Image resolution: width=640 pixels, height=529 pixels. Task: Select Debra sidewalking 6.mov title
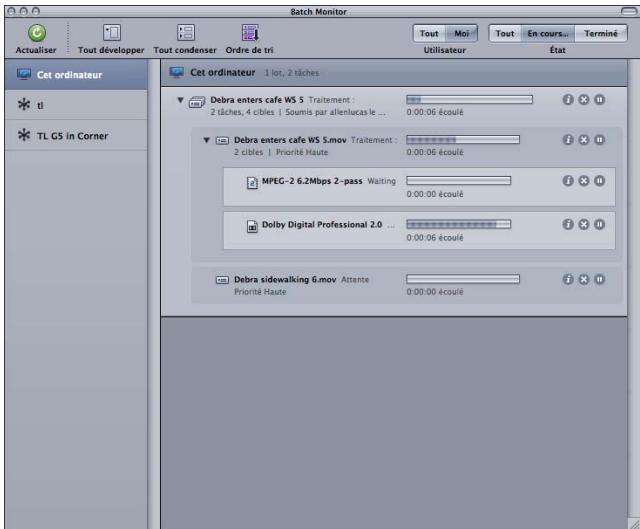tap(285, 280)
